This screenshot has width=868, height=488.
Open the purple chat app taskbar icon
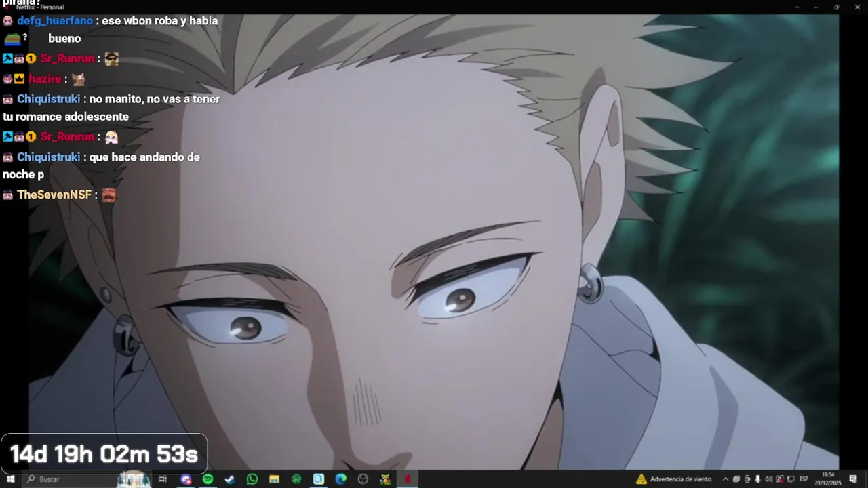tap(186, 479)
